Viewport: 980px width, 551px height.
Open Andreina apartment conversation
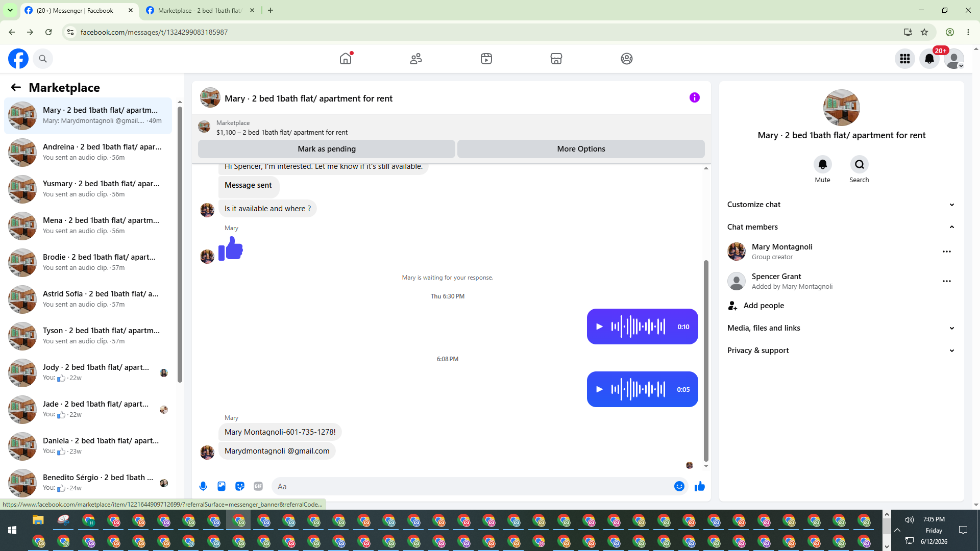(x=88, y=152)
